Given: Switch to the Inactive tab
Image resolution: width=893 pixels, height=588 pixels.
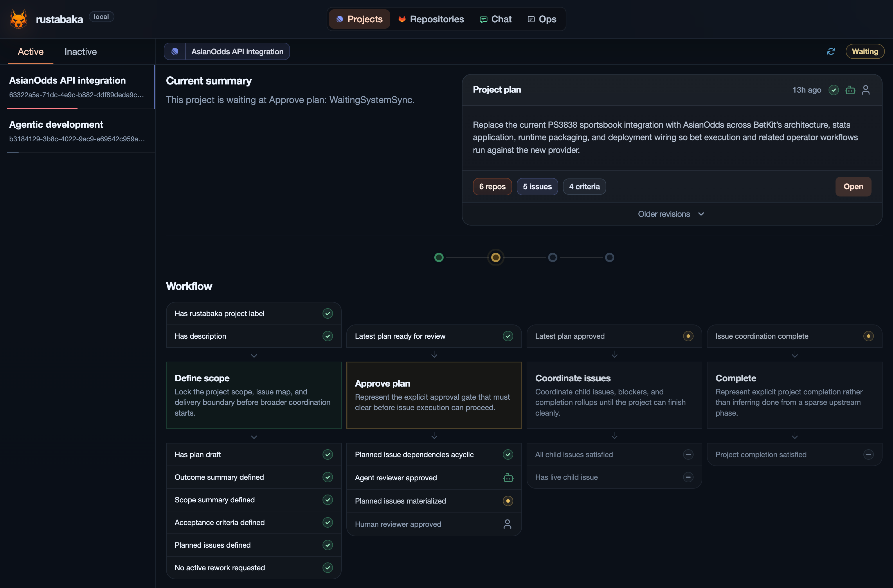Looking at the screenshot, I should [x=80, y=51].
